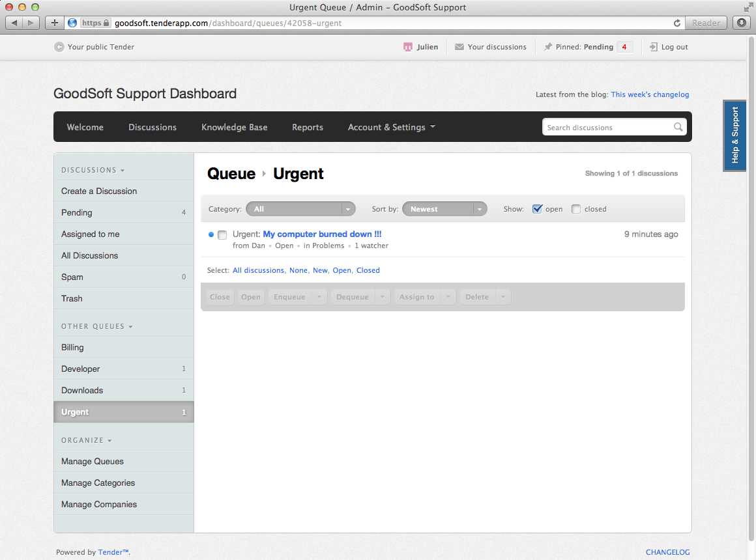
Task: Open the Billing queue
Action: tap(124, 348)
